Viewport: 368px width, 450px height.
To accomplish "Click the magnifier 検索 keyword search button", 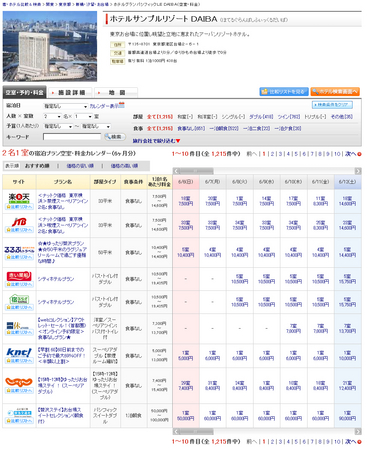I will click(x=115, y=137).
